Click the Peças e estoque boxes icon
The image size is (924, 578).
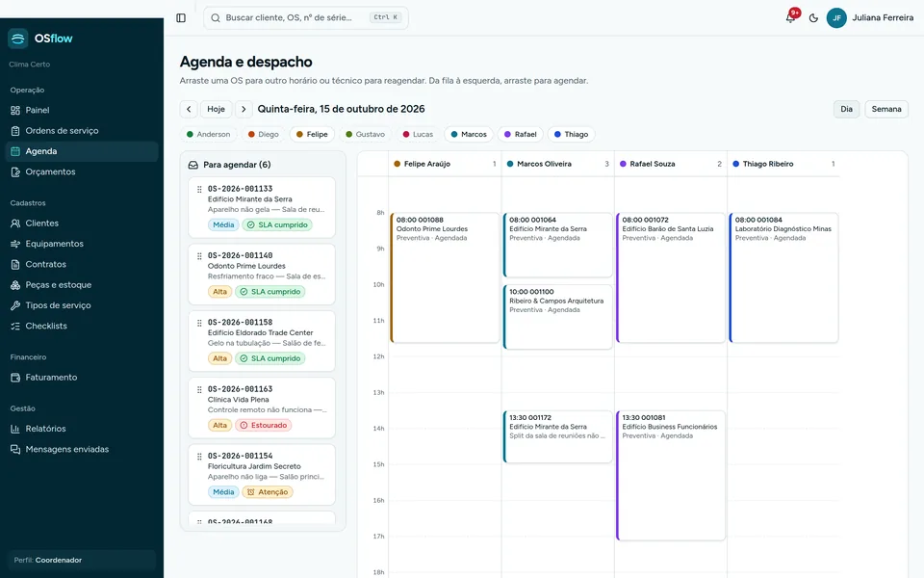15,285
